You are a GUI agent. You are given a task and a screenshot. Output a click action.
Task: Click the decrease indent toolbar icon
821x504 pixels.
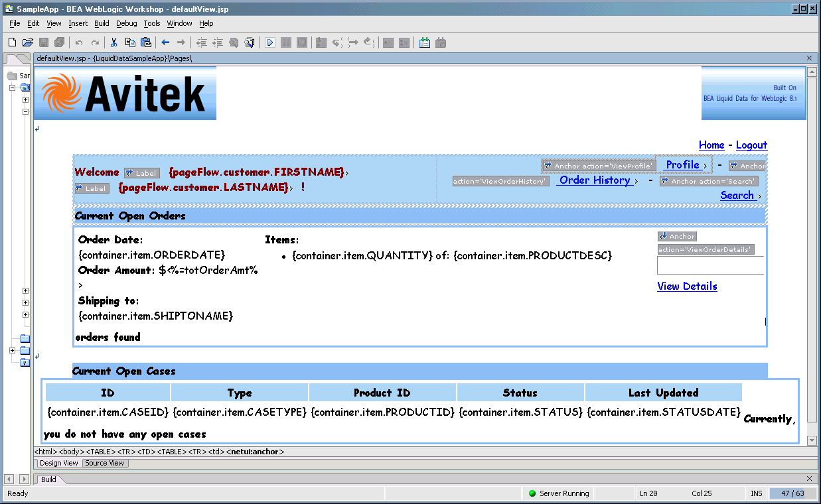pos(201,42)
